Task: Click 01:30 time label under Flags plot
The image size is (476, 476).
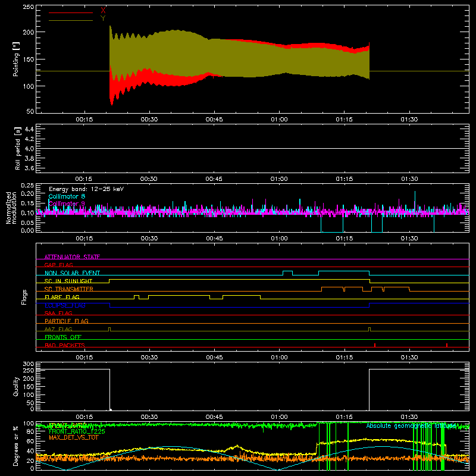Action: coord(409,358)
